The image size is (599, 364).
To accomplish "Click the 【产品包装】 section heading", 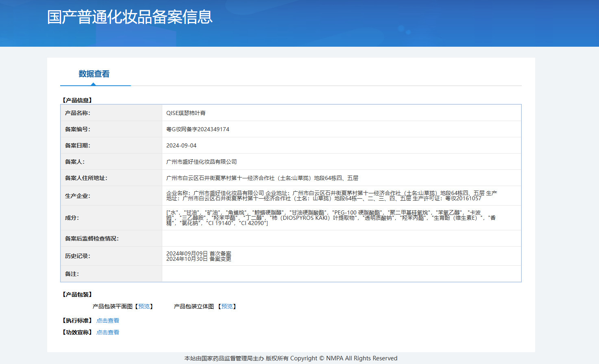I will coord(77,295).
